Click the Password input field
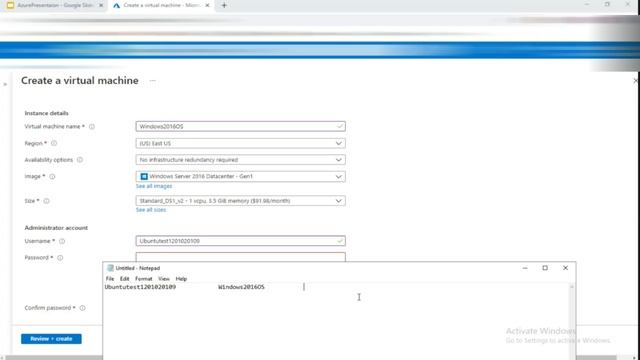The image size is (640, 360). pyautogui.click(x=240, y=257)
